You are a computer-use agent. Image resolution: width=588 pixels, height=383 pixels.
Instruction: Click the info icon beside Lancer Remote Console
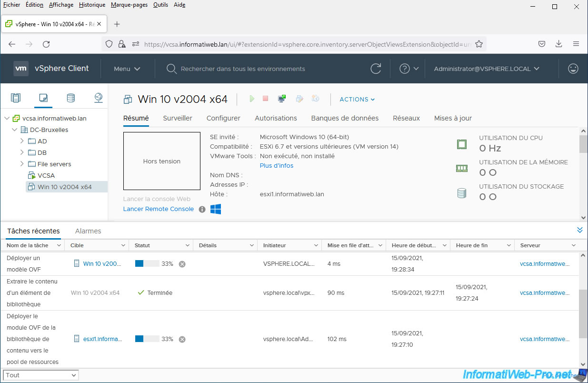(x=202, y=209)
